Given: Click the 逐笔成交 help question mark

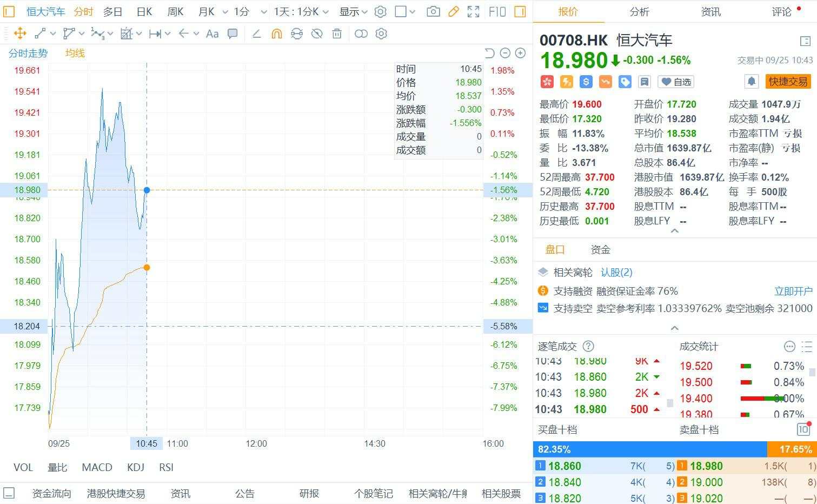Looking at the screenshot, I should coord(588,346).
